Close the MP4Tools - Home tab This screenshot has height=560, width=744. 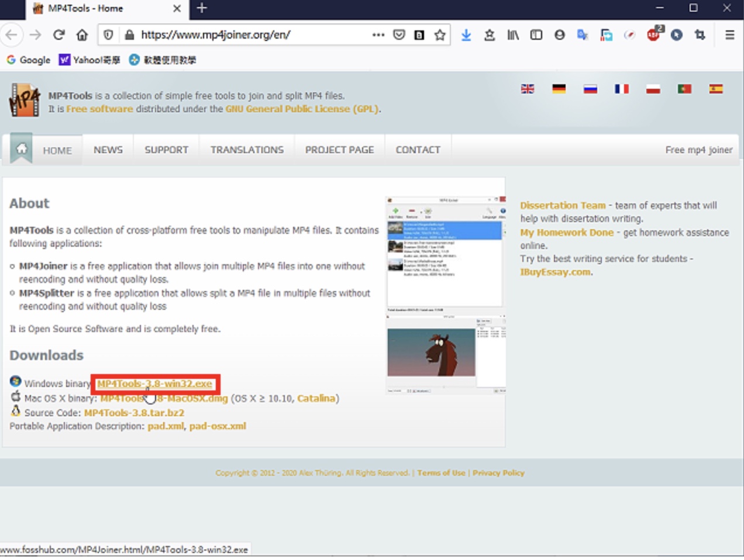(x=177, y=8)
